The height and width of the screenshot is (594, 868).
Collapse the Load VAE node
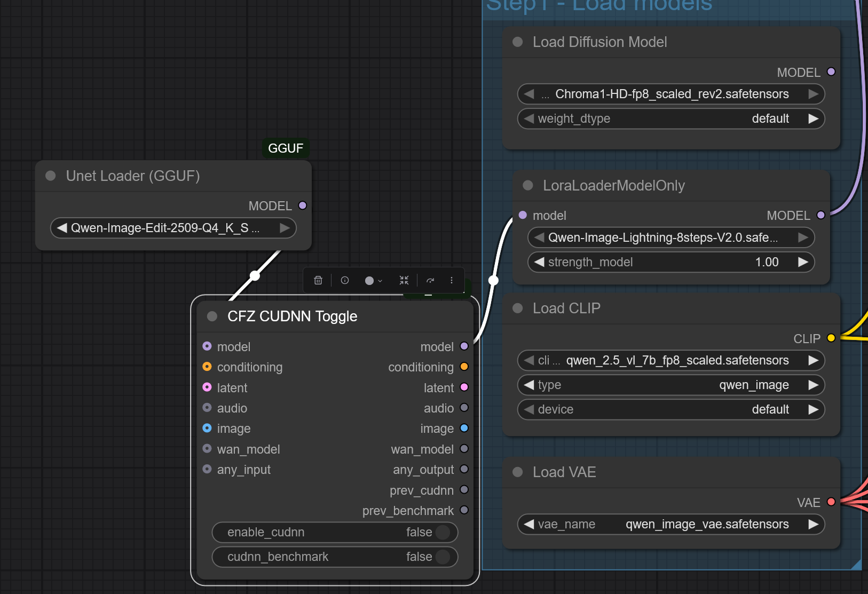(x=517, y=472)
